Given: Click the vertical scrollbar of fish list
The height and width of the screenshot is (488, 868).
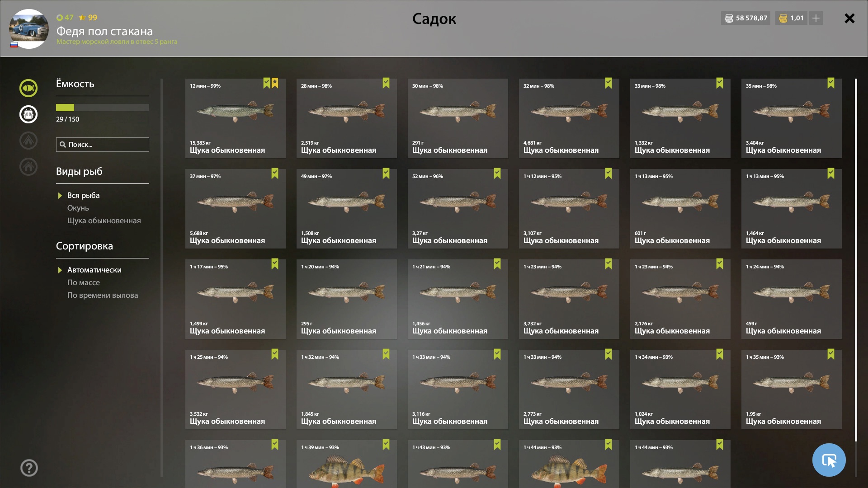Looking at the screenshot, I should click(x=856, y=260).
